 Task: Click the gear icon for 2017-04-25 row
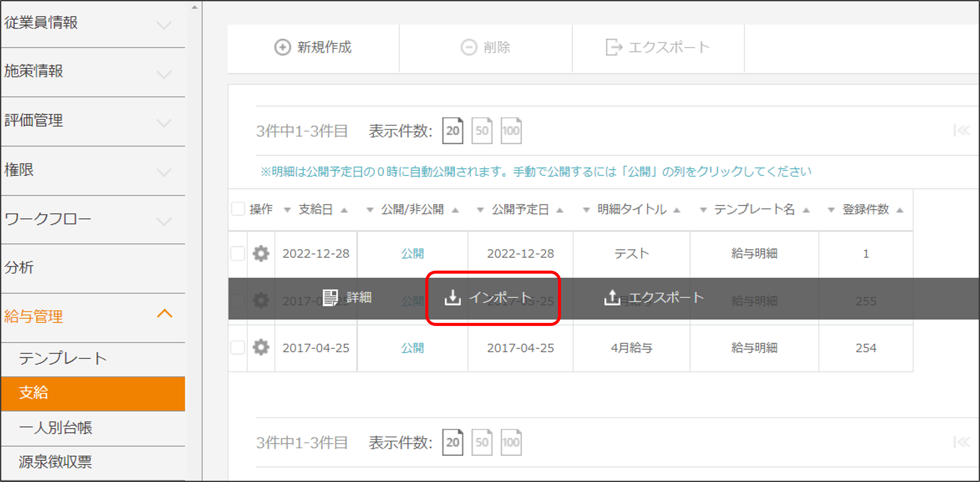click(261, 347)
